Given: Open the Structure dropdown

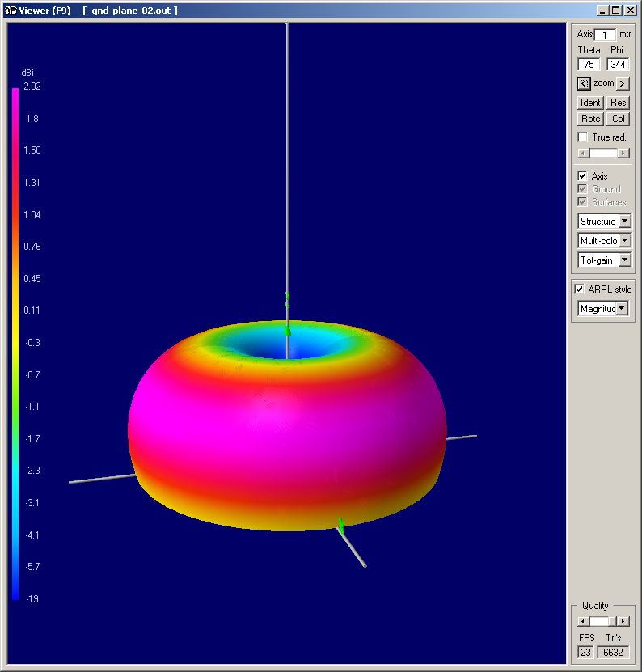Looking at the screenshot, I should coord(624,222).
